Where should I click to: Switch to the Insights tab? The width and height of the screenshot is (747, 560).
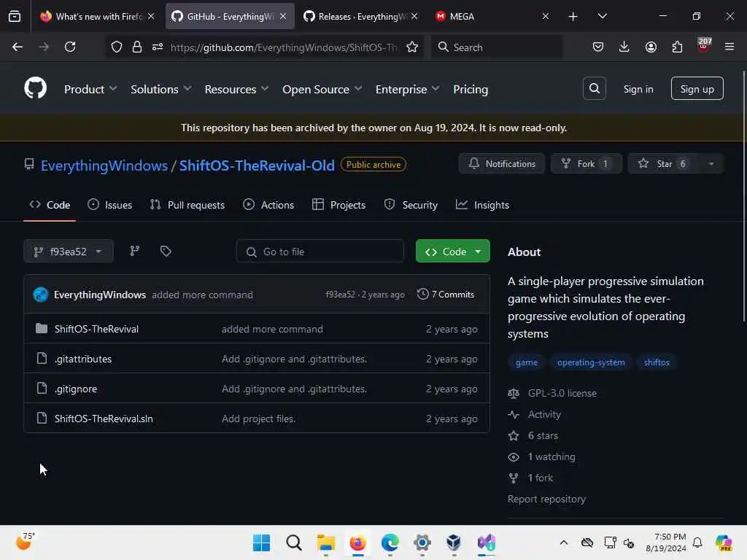[482, 205]
